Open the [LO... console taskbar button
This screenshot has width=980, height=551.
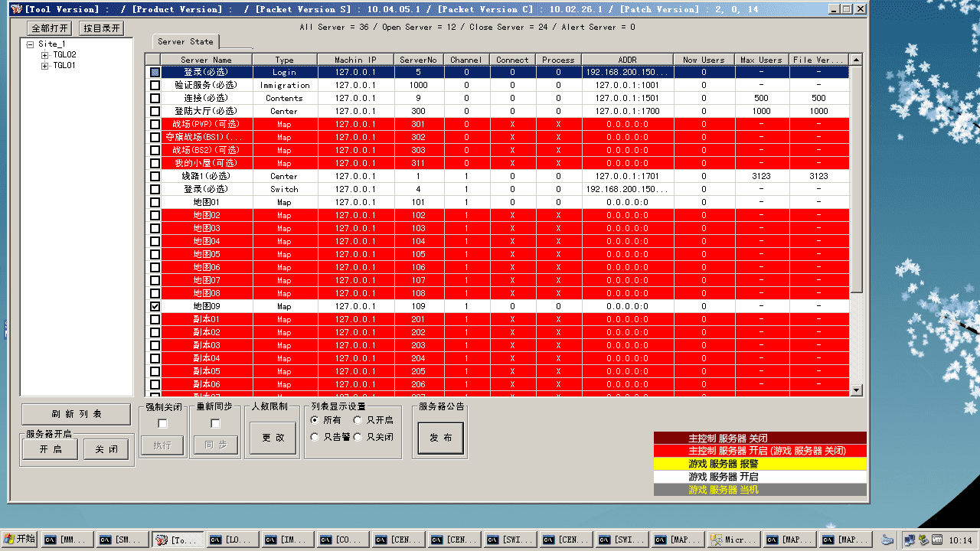pyautogui.click(x=232, y=540)
